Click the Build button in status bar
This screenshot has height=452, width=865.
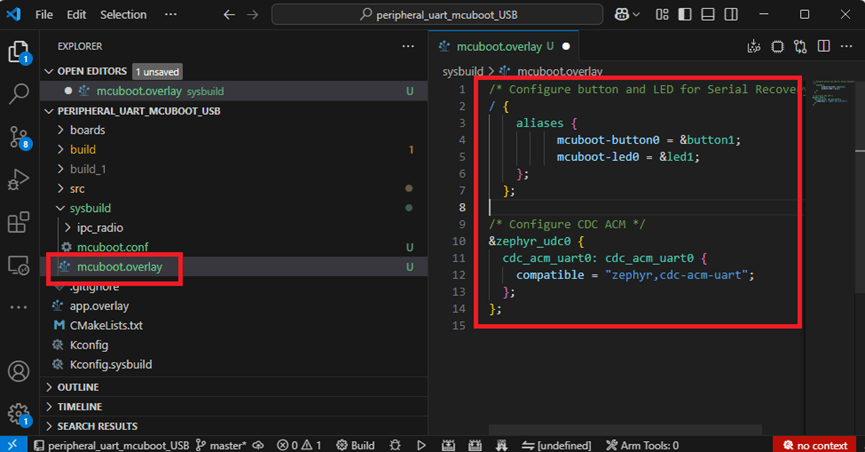pyautogui.click(x=355, y=445)
